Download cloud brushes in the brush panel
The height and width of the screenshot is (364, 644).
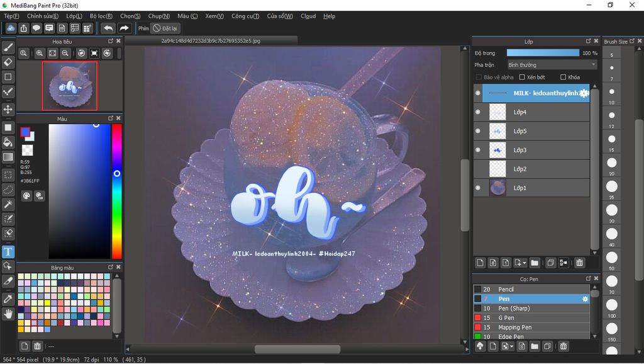point(480,346)
